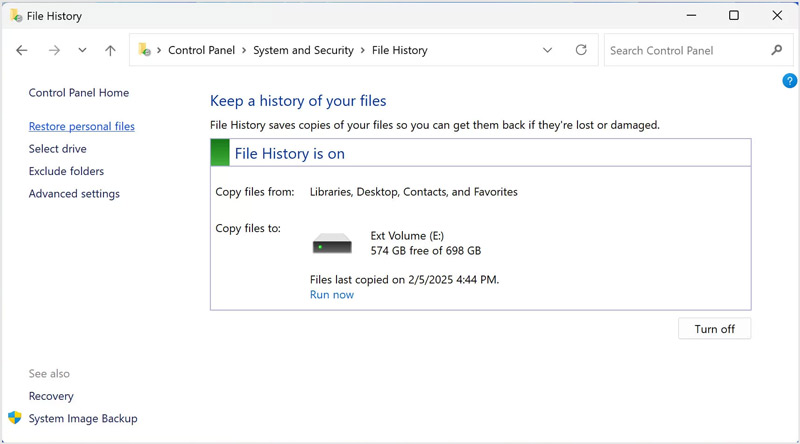Select the Ext Volume (E:) drive icon
This screenshot has height=444, width=800.
(x=332, y=243)
